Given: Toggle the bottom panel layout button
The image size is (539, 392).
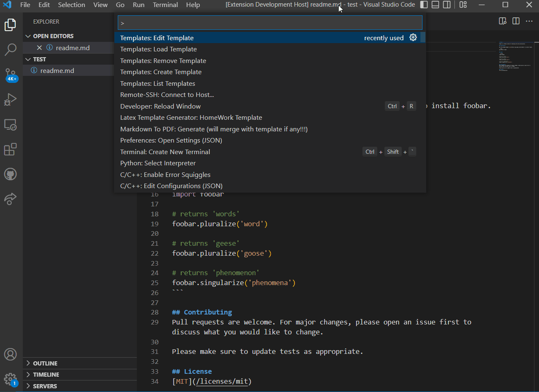Looking at the screenshot, I should 435,5.
